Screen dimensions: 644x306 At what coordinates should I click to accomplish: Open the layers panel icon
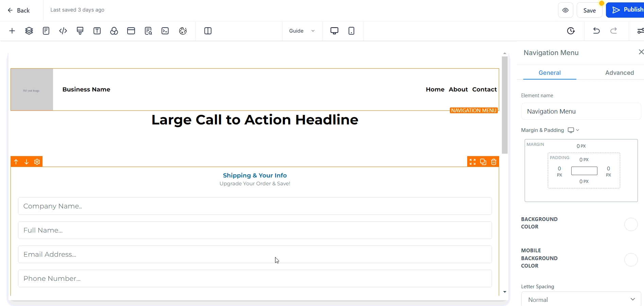[x=29, y=31]
